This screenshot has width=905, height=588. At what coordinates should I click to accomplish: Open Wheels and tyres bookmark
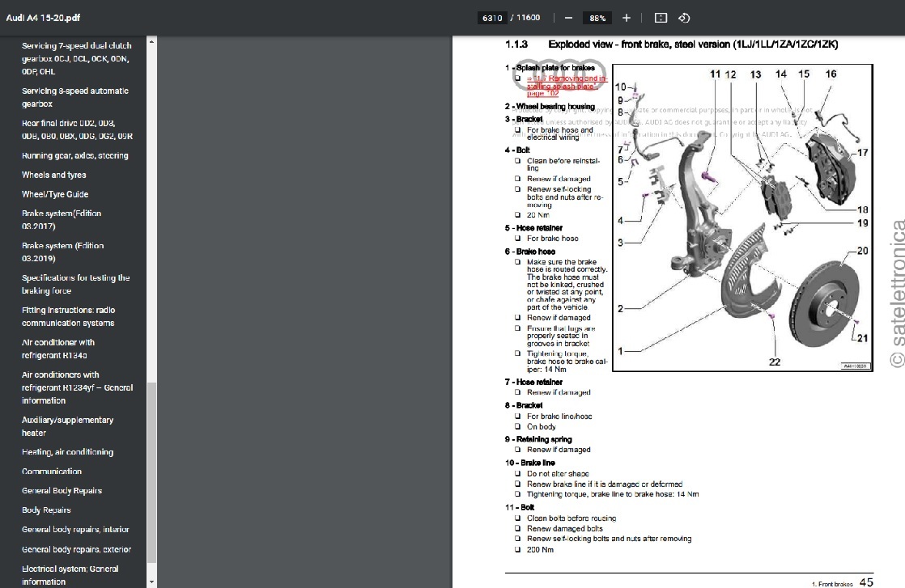pyautogui.click(x=53, y=175)
